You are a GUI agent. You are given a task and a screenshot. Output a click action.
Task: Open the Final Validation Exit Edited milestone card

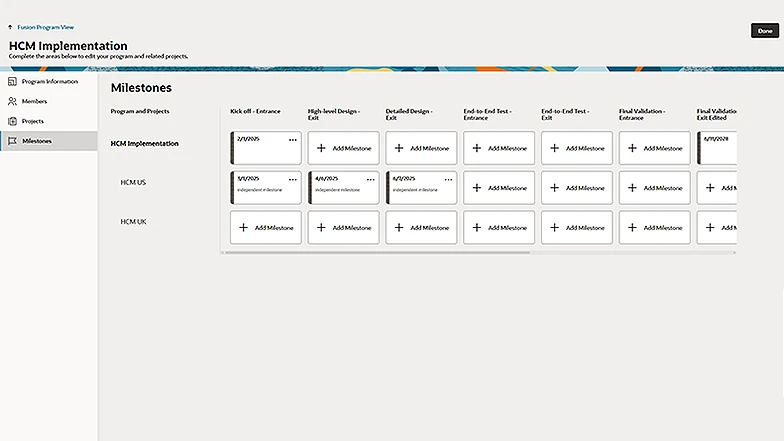[717, 150]
